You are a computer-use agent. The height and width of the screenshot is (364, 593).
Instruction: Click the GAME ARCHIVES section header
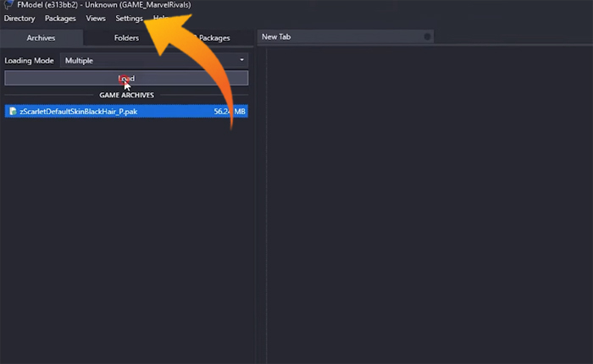click(x=126, y=95)
